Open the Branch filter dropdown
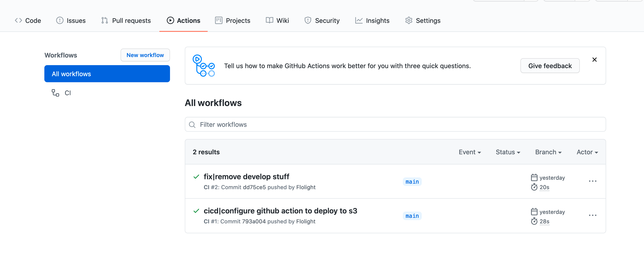644x261 pixels. 548,152
